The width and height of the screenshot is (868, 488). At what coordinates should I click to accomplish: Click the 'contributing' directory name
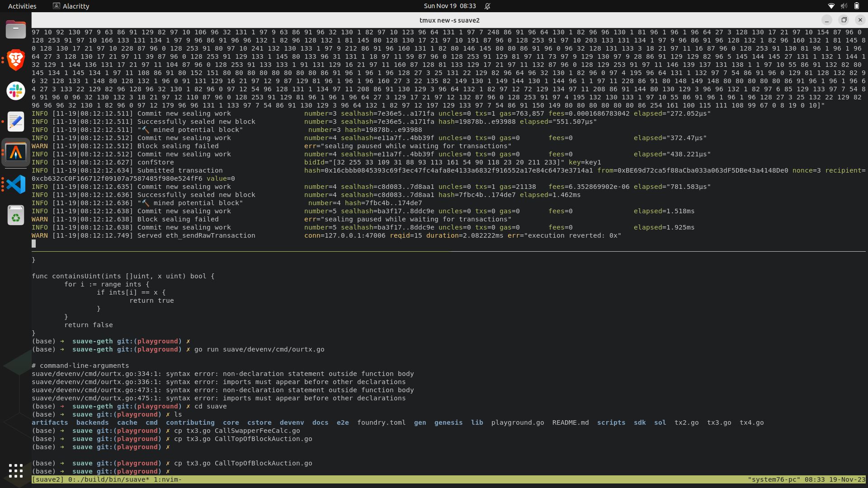pos(190,422)
